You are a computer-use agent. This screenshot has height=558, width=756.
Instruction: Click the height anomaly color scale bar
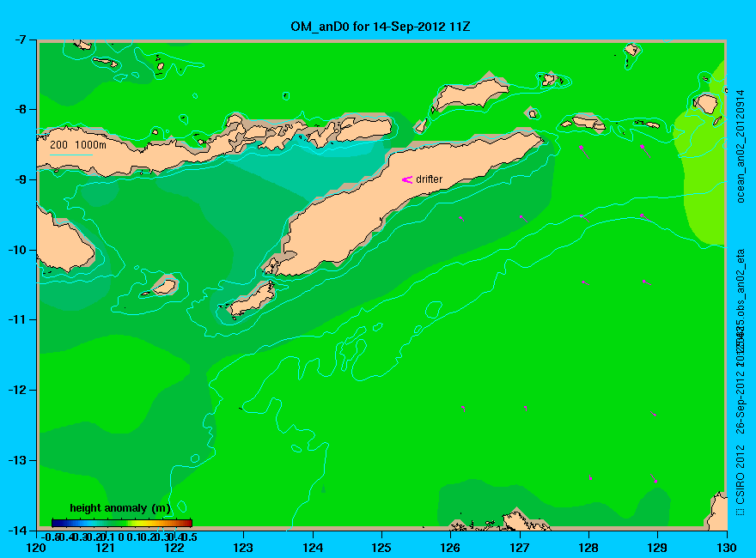122,523
